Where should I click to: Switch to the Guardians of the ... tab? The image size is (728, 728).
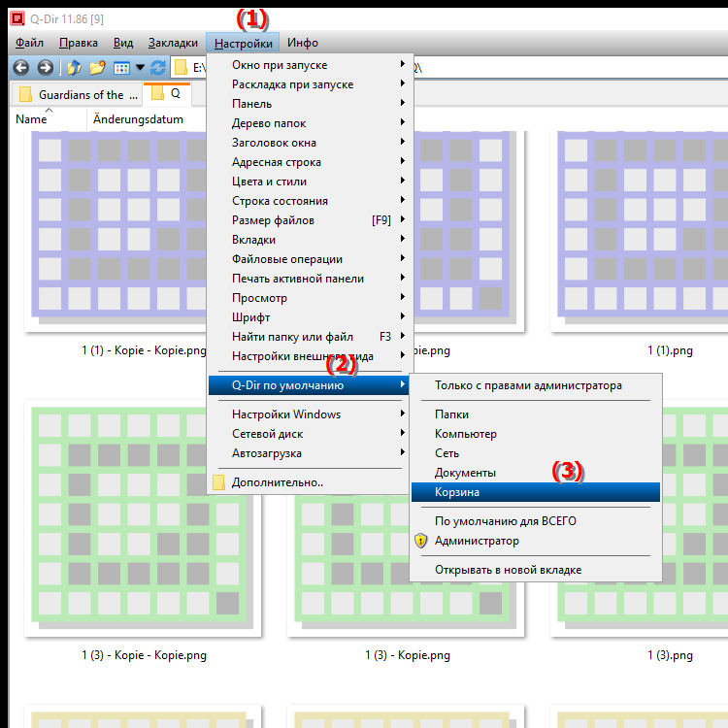[78, 95]
